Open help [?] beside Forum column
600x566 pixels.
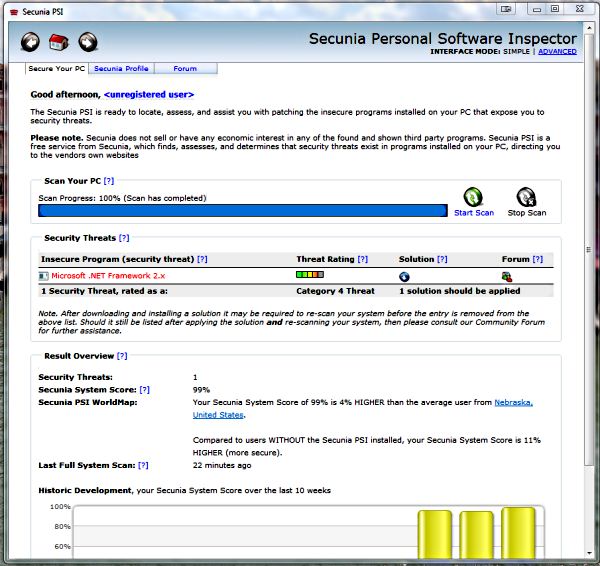(538, 259)
